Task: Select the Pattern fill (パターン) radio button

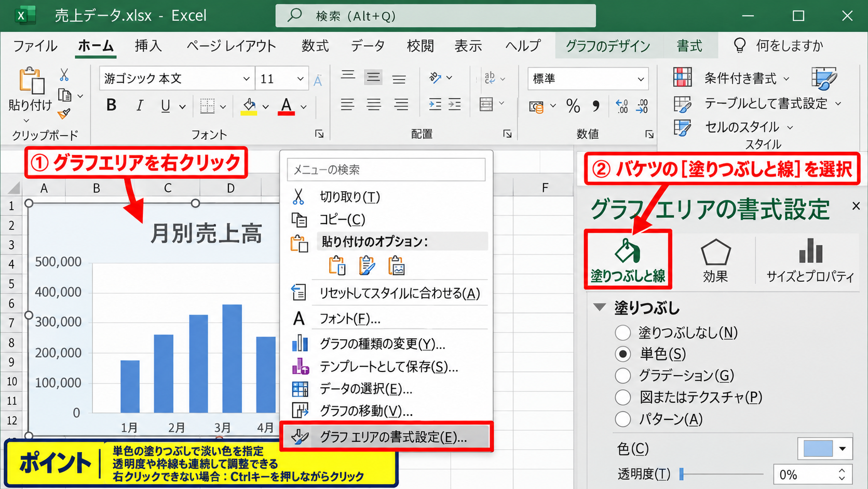Action: [x=622, y=419]
